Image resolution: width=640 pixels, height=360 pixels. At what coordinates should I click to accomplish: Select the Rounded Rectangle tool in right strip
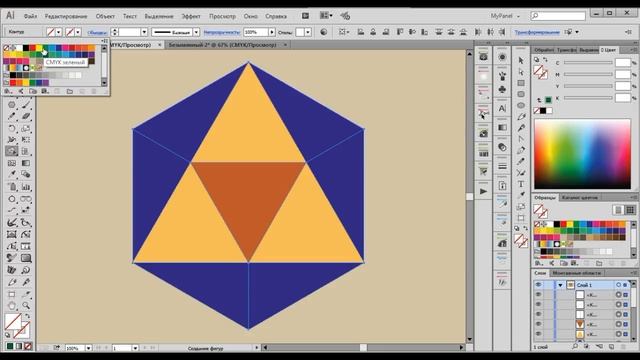(x=521, y=94)
